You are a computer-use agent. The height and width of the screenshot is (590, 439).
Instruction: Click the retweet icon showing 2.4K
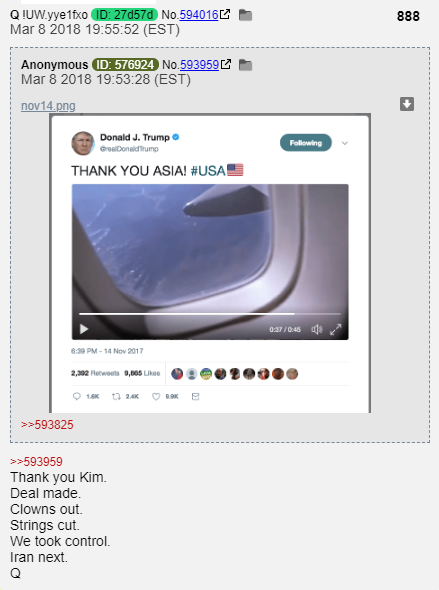[117, 396]
